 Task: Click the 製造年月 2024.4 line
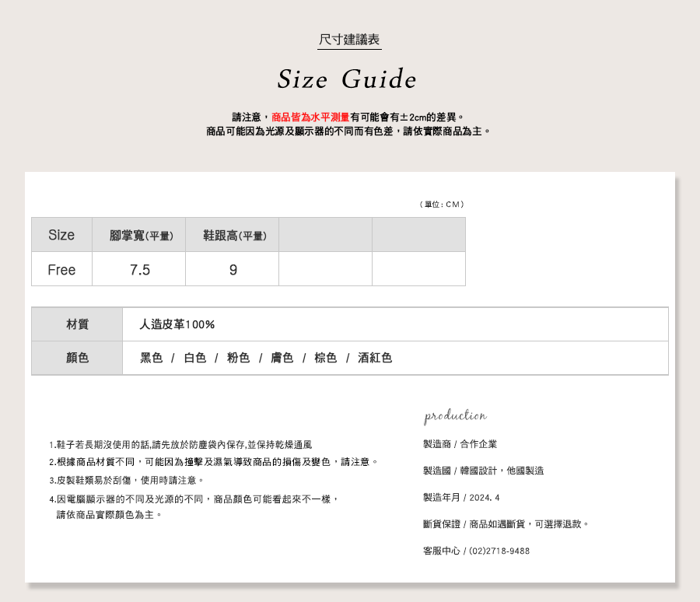point(461,498)
